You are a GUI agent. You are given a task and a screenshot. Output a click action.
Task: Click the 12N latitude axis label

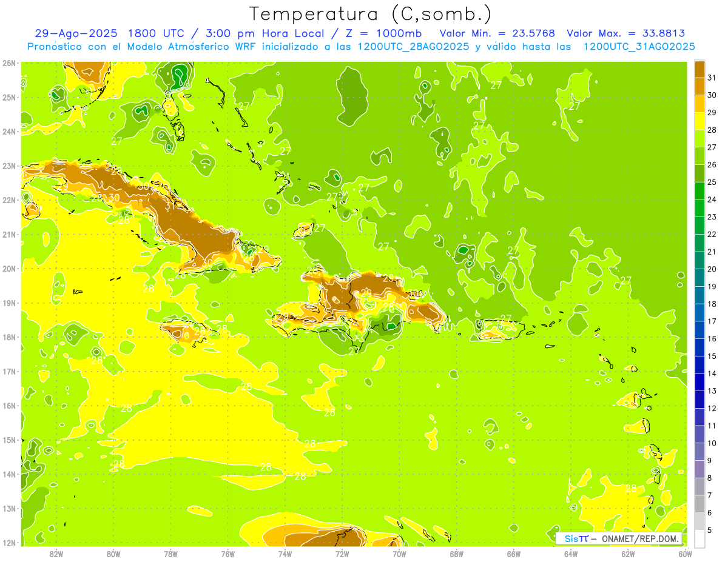(9, 543)
